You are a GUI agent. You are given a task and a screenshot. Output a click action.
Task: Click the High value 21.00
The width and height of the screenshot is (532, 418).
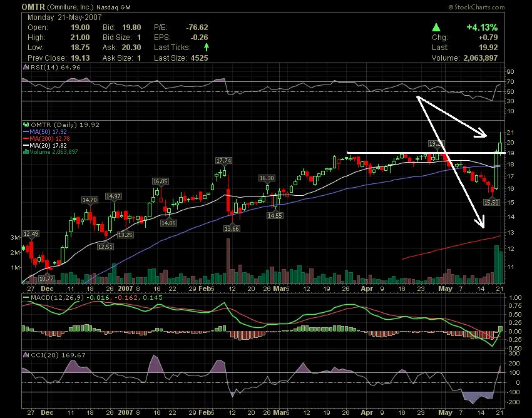click(x=80, y=38)
